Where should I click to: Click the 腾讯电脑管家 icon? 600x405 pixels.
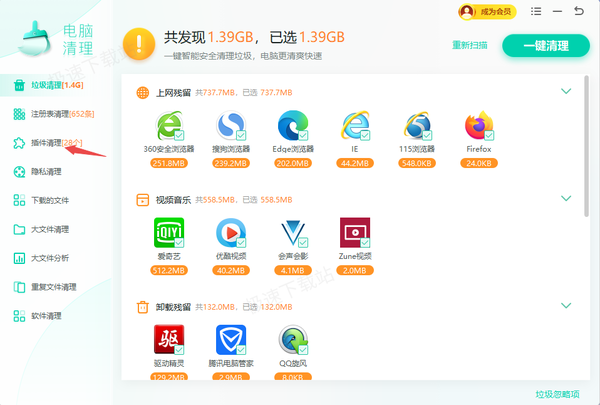(231, 340)
